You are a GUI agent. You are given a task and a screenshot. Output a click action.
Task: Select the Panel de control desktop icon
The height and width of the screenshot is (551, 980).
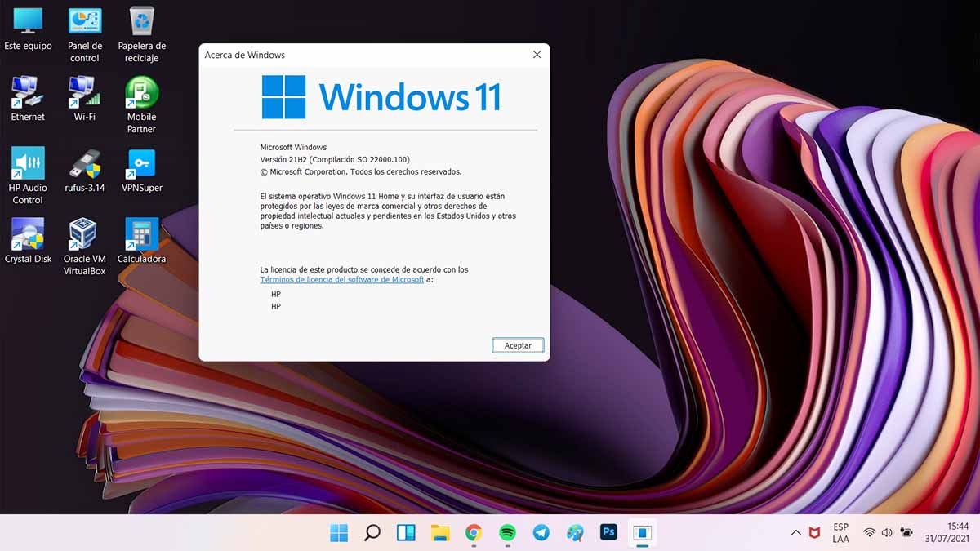click(85, 35)
